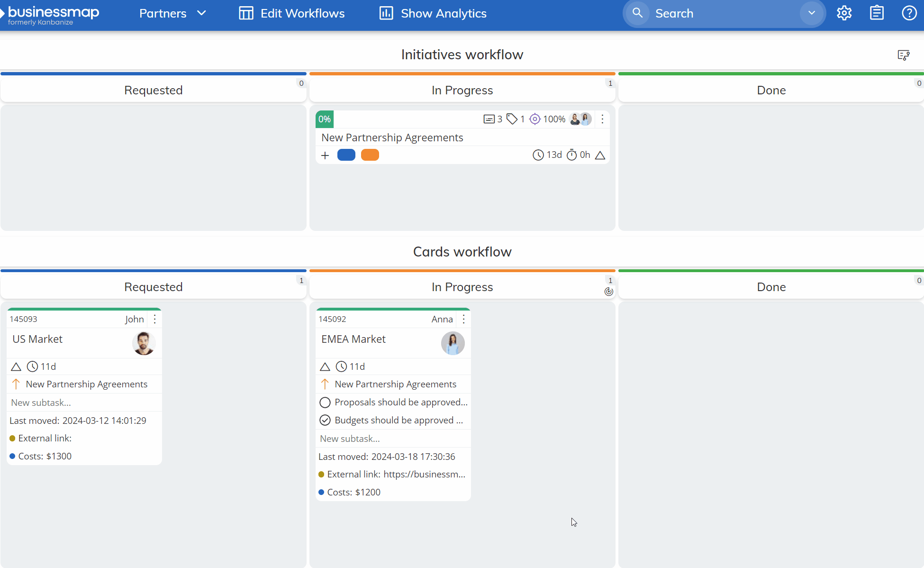This screenshot has height=568, width=924.
Task: Expand the Partners board dropdown
Action: 201,13
